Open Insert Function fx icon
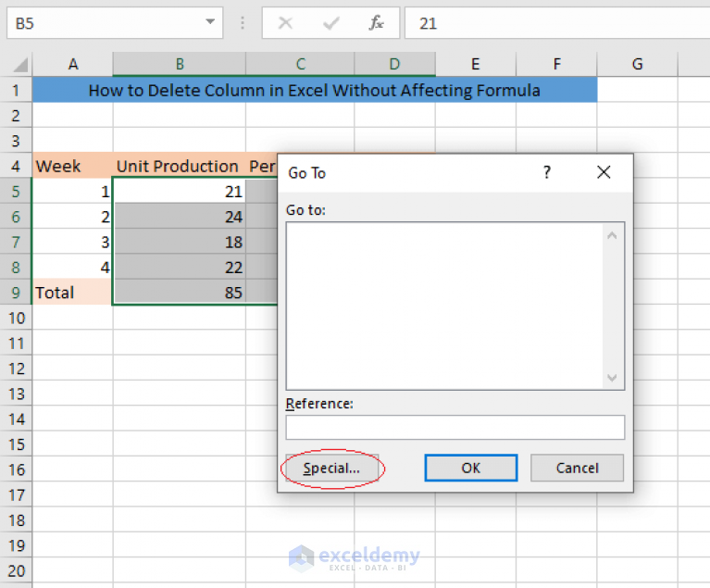 point(376,22)
